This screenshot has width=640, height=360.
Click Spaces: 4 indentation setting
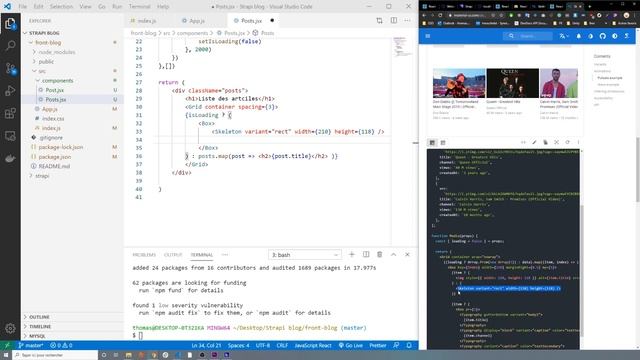(x=238, y=345)
